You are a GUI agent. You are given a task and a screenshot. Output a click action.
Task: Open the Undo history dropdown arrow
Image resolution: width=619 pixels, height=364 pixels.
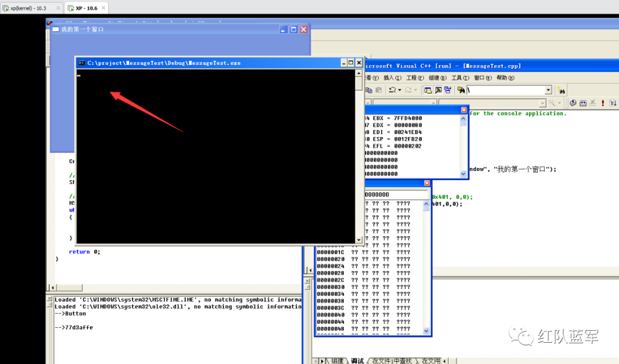click(399, 91)
